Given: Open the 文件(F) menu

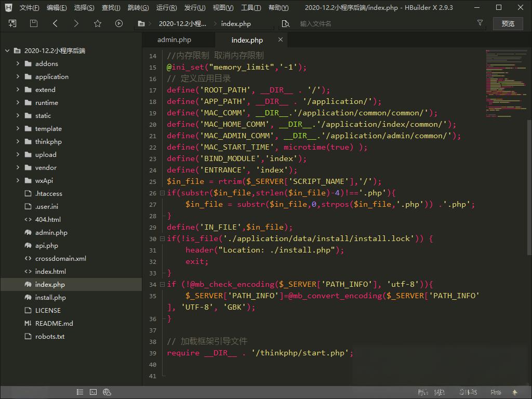Looking at the screenshot, I should pos(29,7).
